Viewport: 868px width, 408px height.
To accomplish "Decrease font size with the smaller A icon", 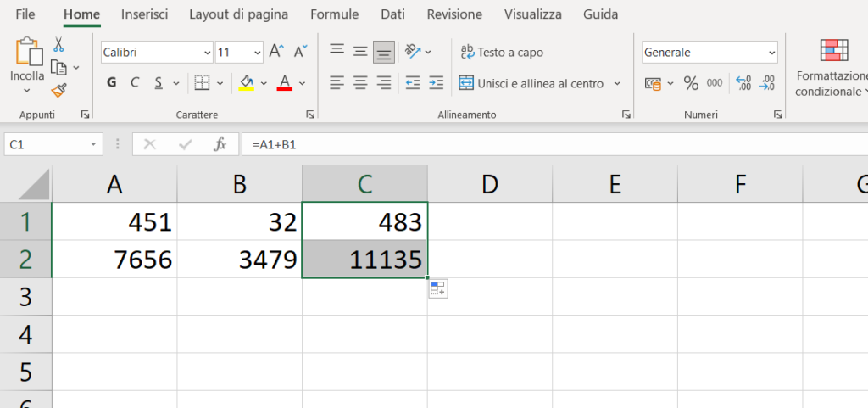I will point(301,52).
